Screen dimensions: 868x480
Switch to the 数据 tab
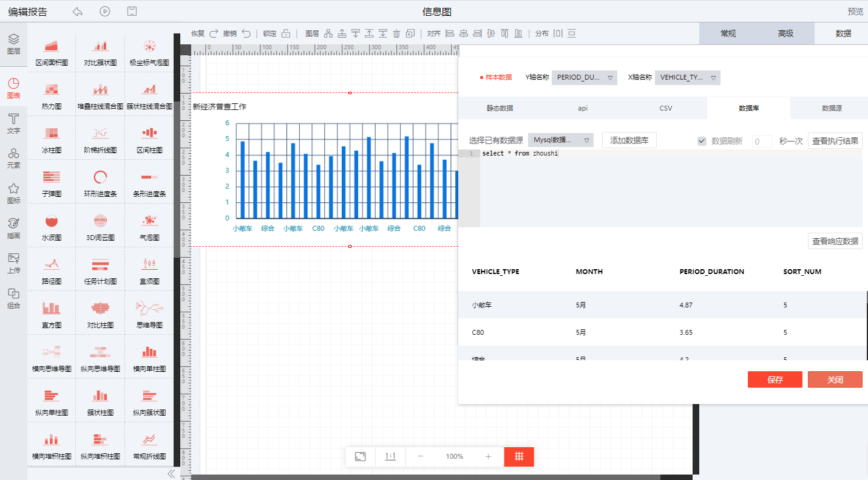843,33
